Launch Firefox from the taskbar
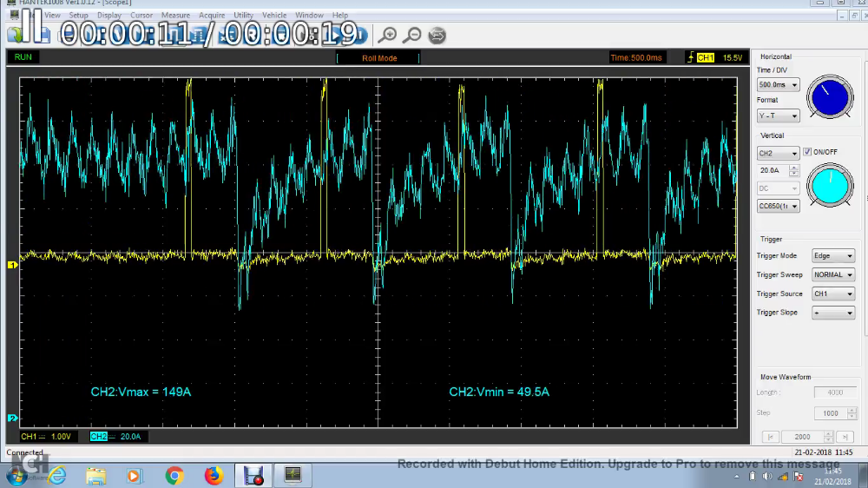The height and width of the screenshot is (488, 868). pyautogui.click(x=214, y=475)
